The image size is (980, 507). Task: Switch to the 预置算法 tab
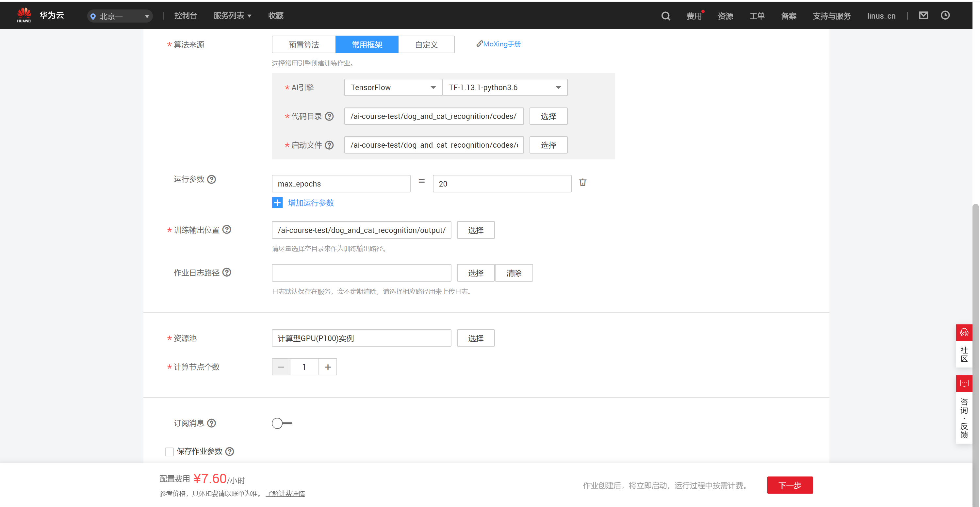[x=303, y=44]
